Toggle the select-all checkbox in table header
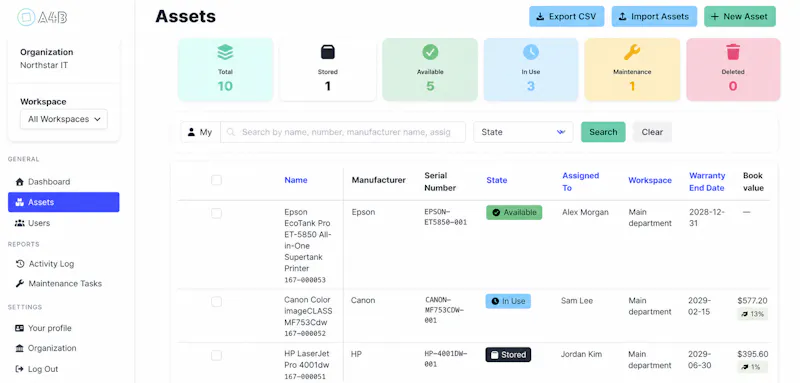This screenshot has width=800, height=383. pos(216,180)
